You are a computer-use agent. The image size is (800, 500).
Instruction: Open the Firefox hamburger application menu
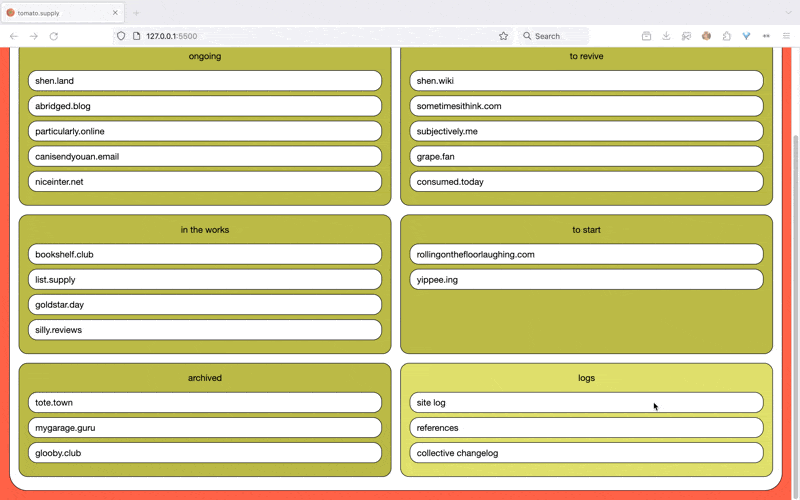786,36
